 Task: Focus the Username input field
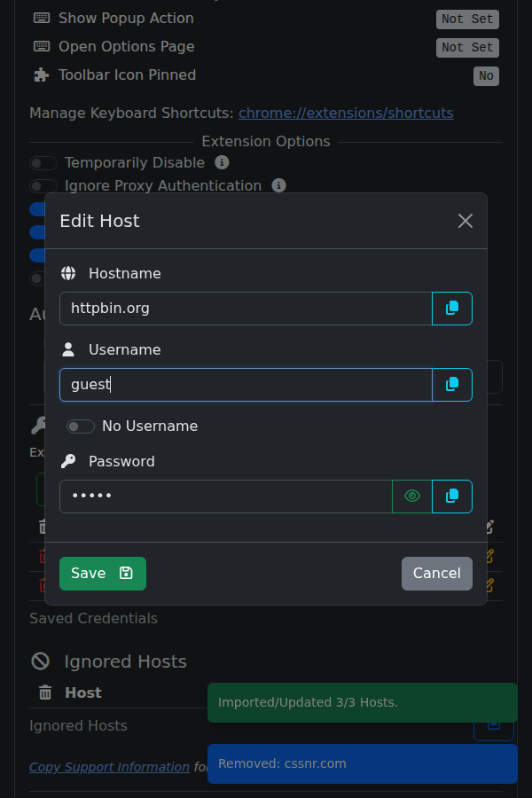246,385
